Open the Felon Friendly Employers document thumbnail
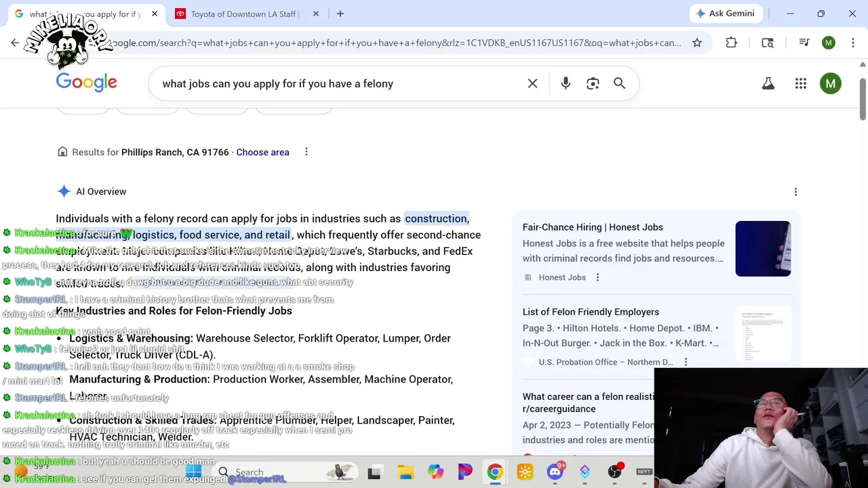Image resolution: width=868 pixels, height=488 pixels. tap(763, 334)
